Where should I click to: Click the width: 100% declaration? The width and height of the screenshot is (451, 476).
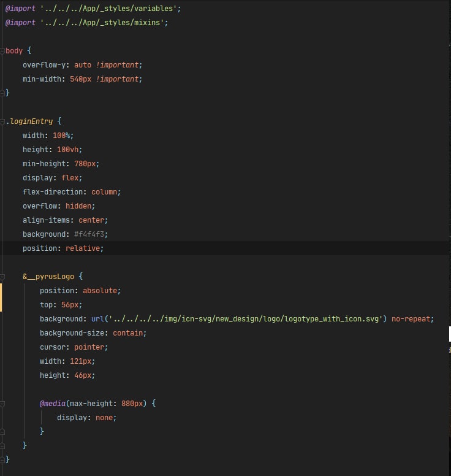(x=48, y=136)
